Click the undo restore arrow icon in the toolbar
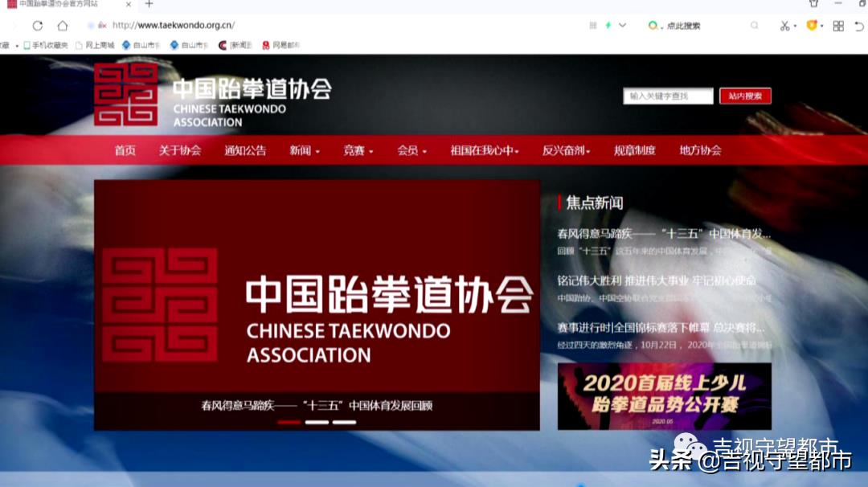The image size is (868, 487). tap(858, 26)
